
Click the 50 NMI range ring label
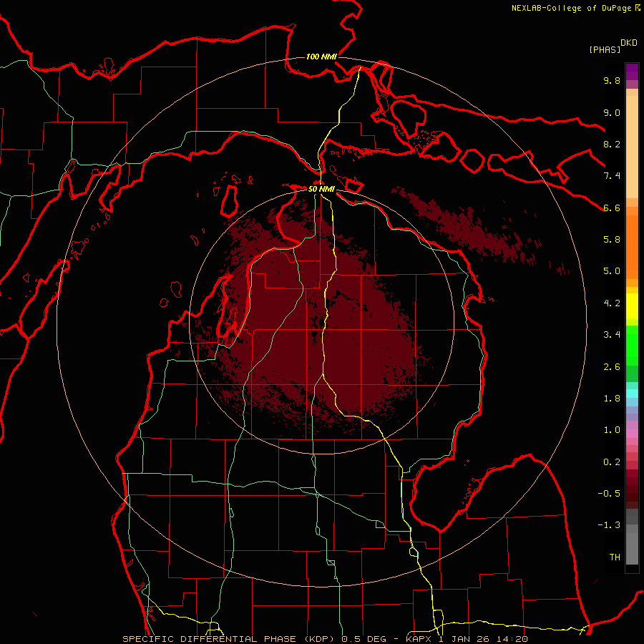tap(321, 190)
